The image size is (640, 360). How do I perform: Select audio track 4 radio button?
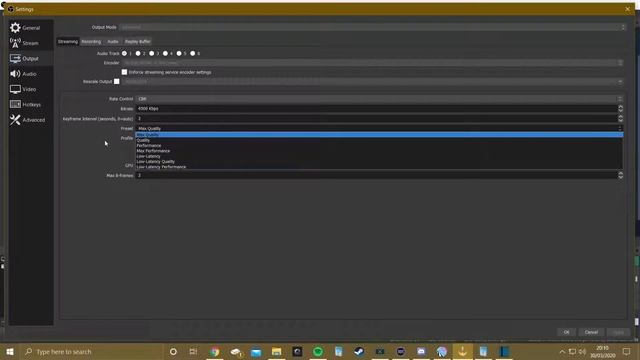[165, 53]
